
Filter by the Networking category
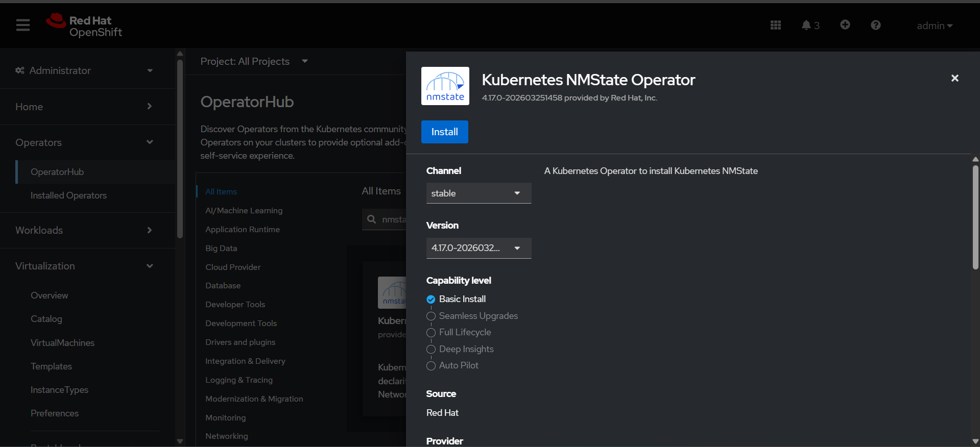[226, 436]
